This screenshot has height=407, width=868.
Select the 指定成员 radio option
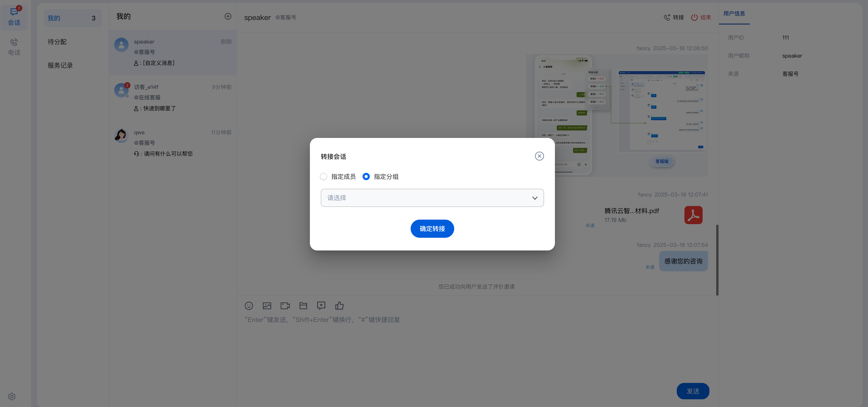(324, 177)
